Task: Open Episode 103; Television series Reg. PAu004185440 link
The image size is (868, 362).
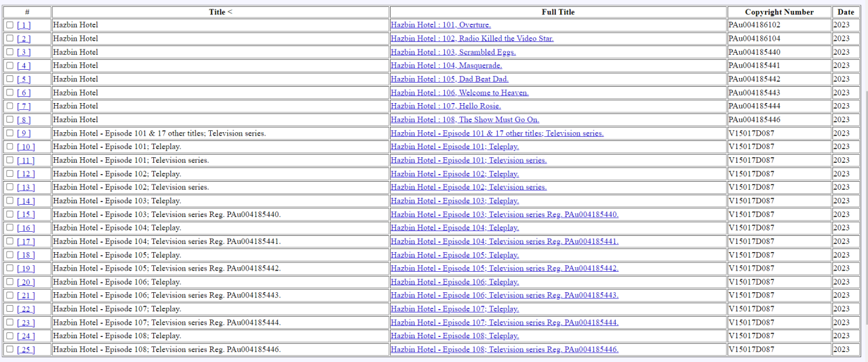Action: pyautogui.click(x=505, y=214)
